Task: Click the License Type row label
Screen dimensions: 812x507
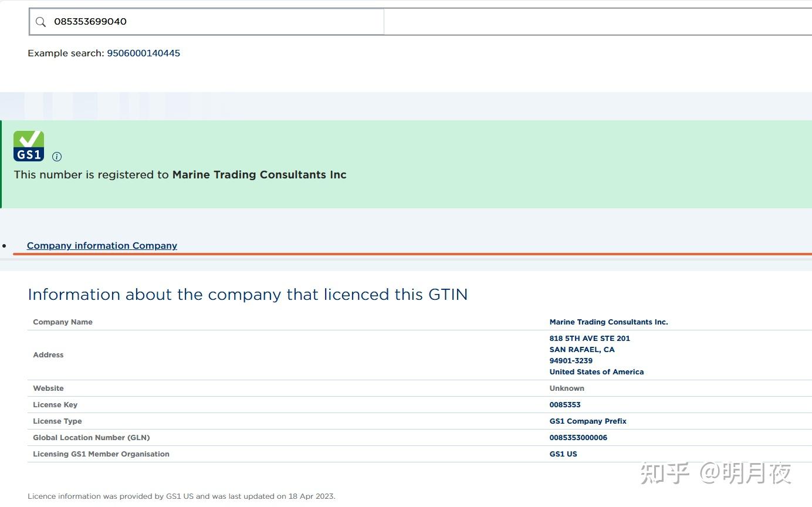Action: click(x=57, y=421)
